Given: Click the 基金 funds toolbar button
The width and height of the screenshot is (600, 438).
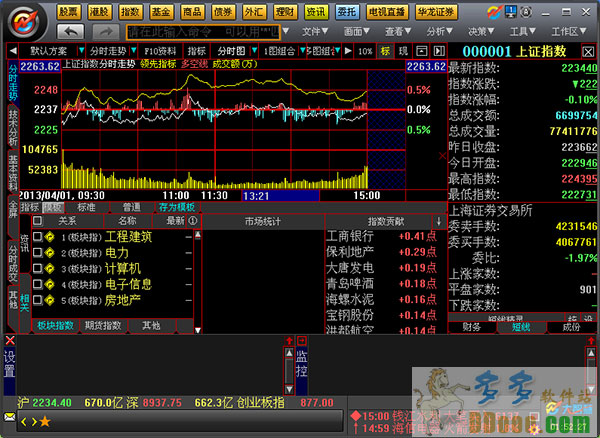Looking at the screenshot, I should (160, 11).
